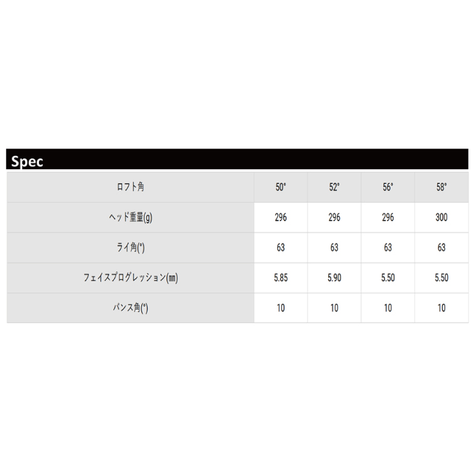Select head weight 296 under 56° column

(388, 217)
